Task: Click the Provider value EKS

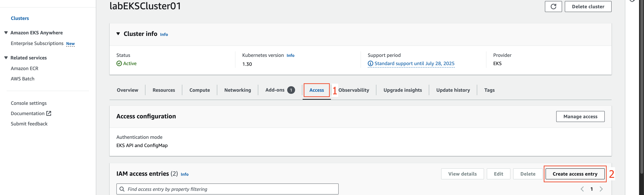Action: [497, 63]
